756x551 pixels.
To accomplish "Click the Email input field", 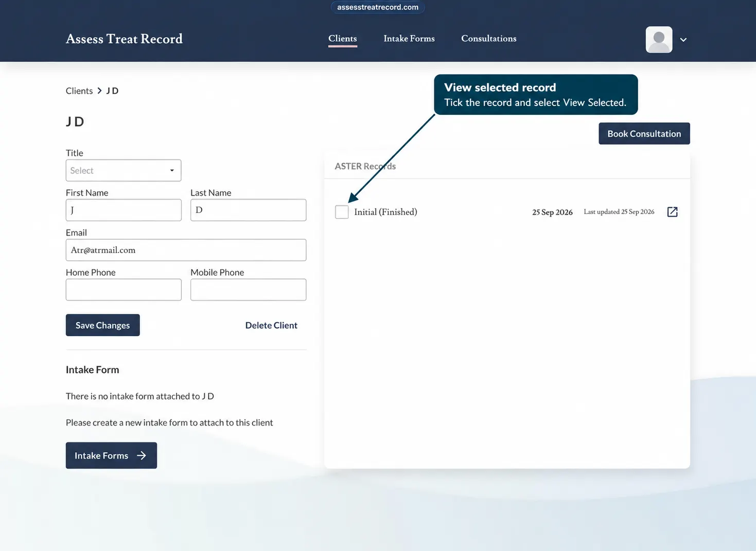I will (x=186, y=250).
